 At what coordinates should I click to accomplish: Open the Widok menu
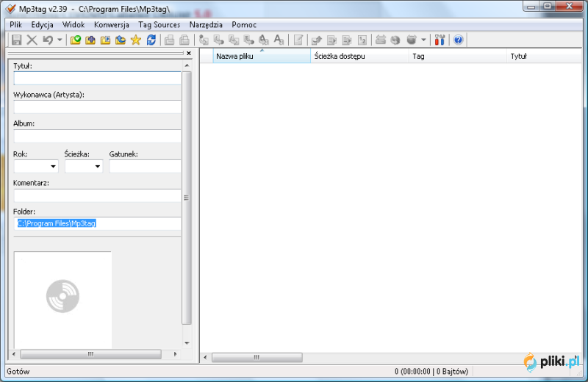(73, 25)
